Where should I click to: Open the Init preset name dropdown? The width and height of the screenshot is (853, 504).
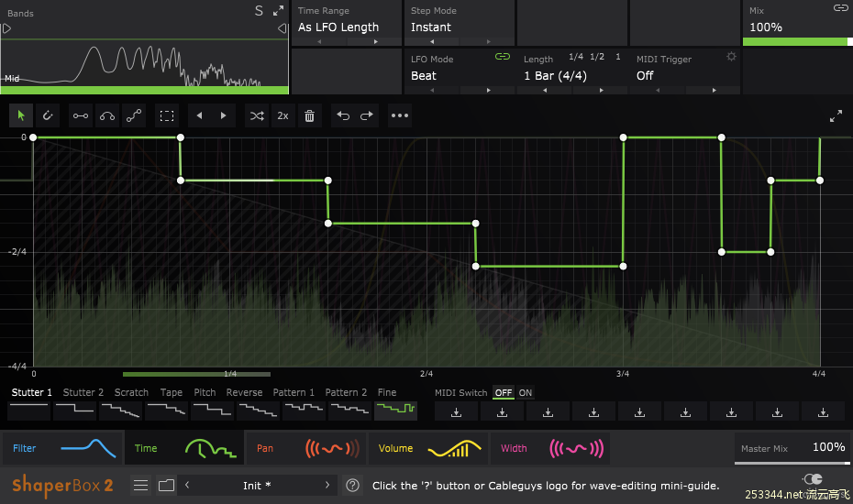point(257,486)
